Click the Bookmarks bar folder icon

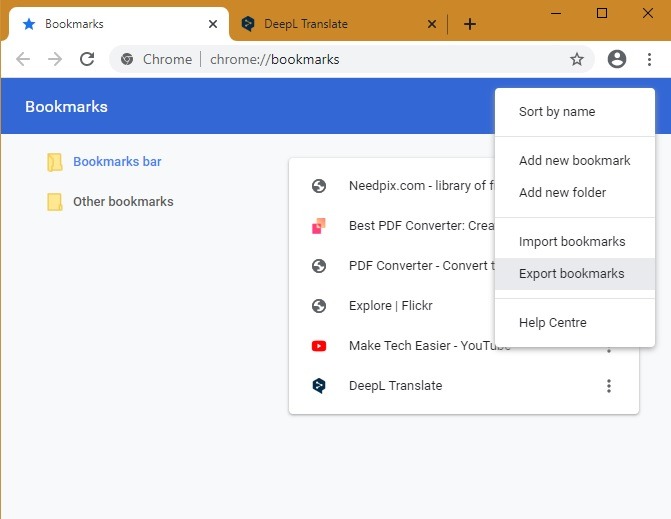(55, 162)
